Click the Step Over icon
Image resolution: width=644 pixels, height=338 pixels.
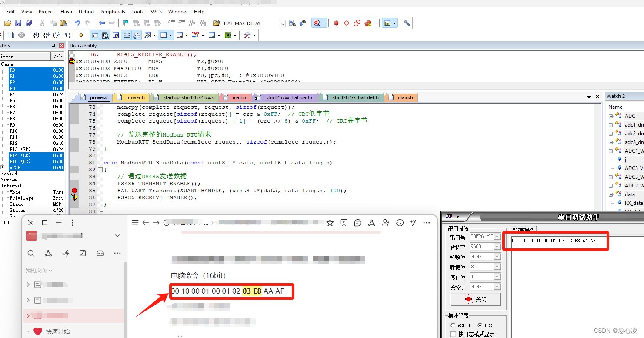[x=46, y=35]
